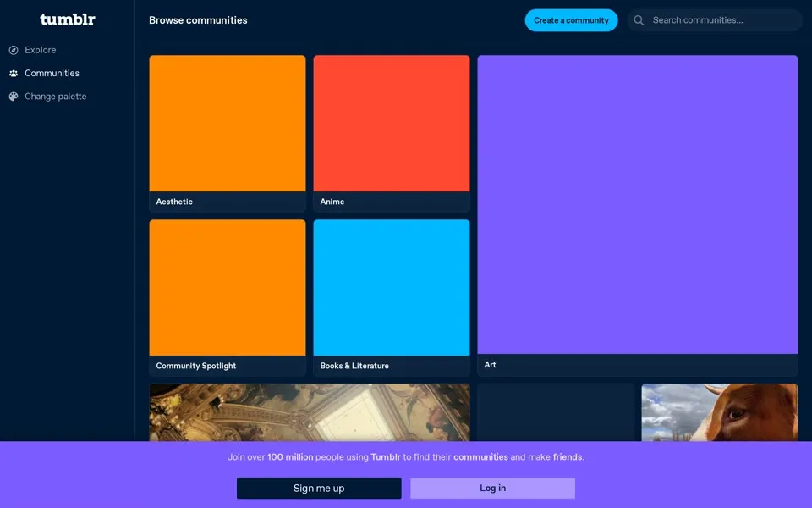Click the Community Spotlight label
The width and height of the screenshot is (812, 508).
[195, 366]
